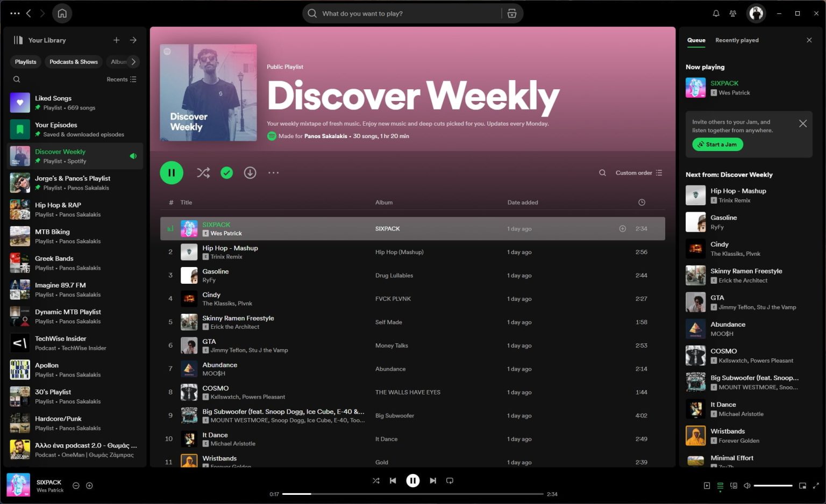Click the search icon in Your Library

coord(17,79)
